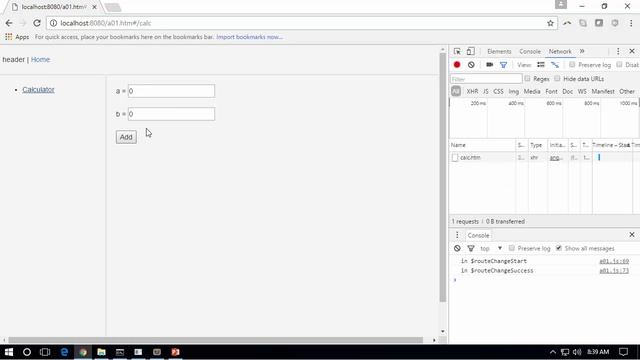Close the console drawer

click(x=632, y=235)
